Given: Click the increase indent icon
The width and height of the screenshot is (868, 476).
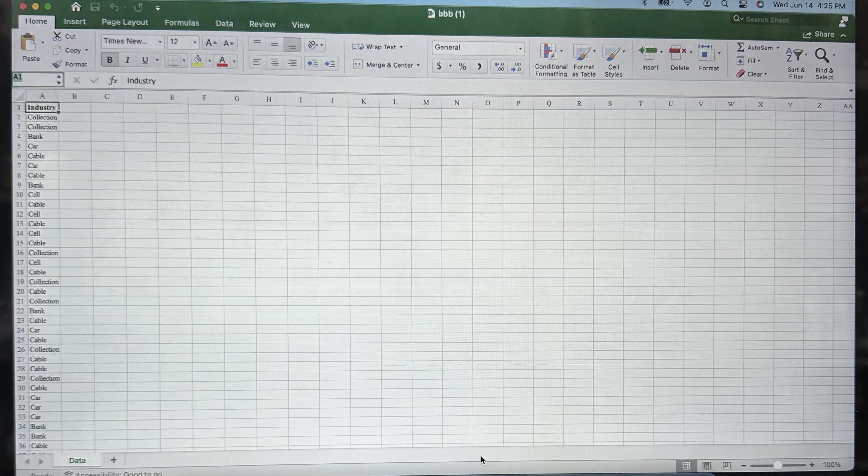Looking at the screenshot, I should tap(330, 63).
